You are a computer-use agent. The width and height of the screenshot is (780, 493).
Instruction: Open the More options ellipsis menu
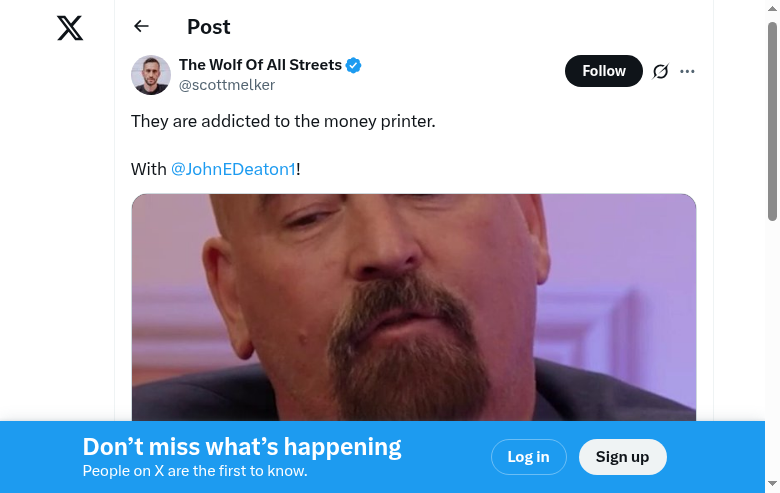point(687,71)
